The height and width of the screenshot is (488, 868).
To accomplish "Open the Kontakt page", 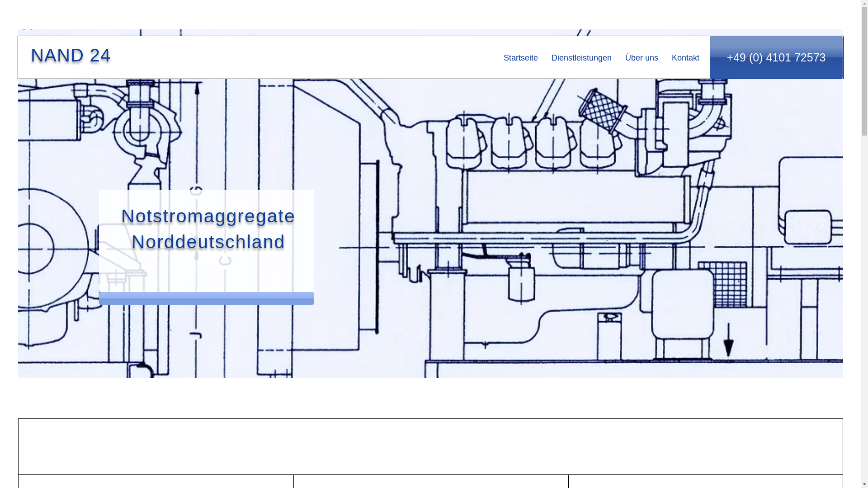I will (x=685, y=58).
